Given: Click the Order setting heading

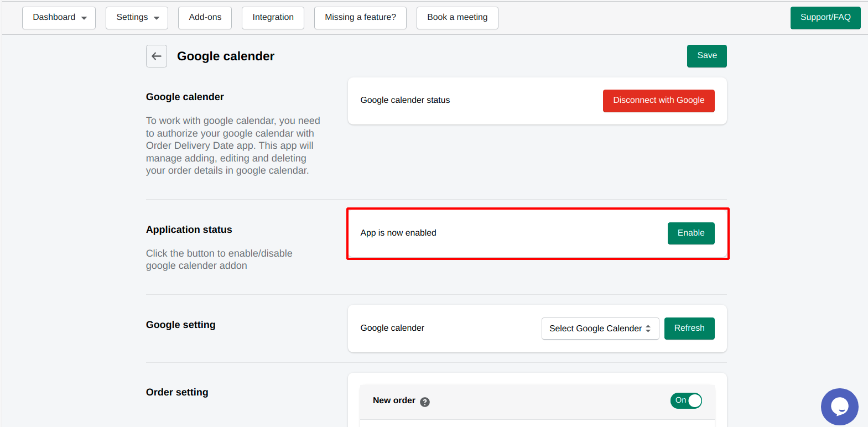Looking at the screenshot, I should pos(177,392).
